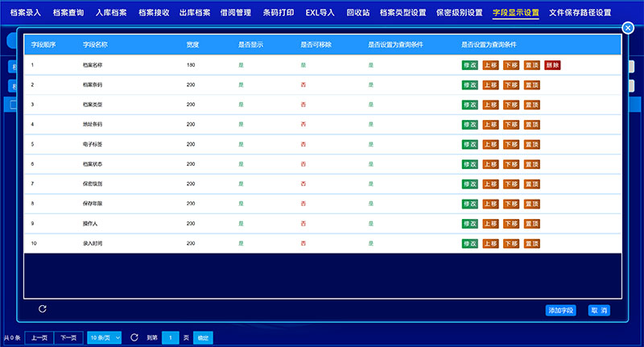Delete the 档案名称 field row
The height and width of the screenshot is (347, 644).
point(552,64)
